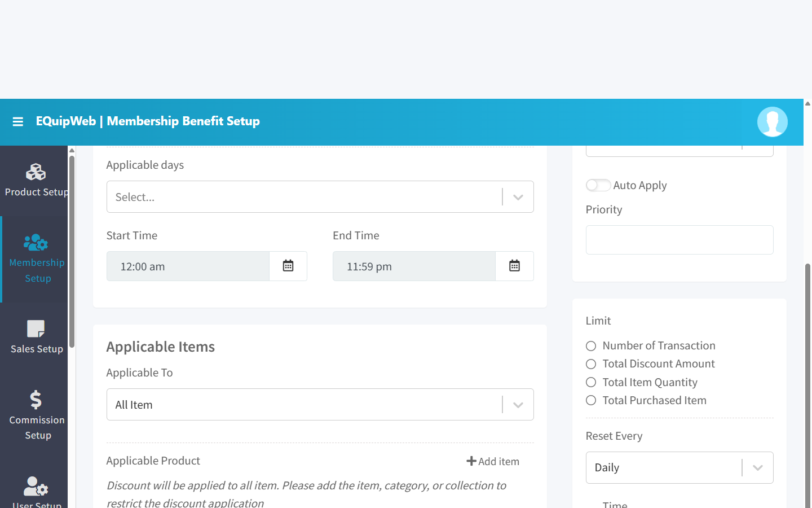This screenshot has height=508, width=812.
Task: Click the Reset Every label
Action: (x=614, y=436)
